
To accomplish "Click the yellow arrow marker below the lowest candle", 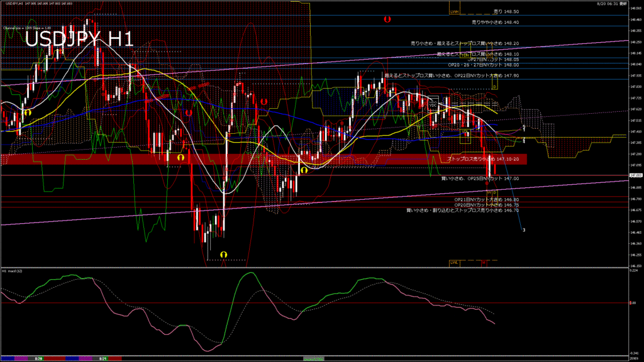I will point(223,255).
